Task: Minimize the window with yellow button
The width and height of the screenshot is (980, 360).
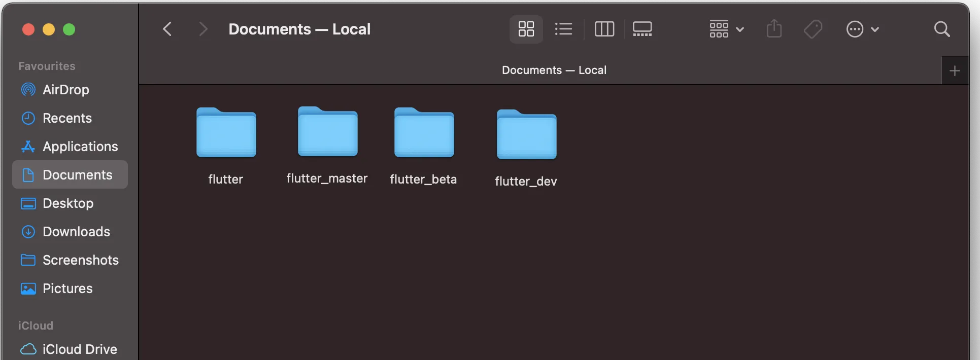Action: coord(49,29)
